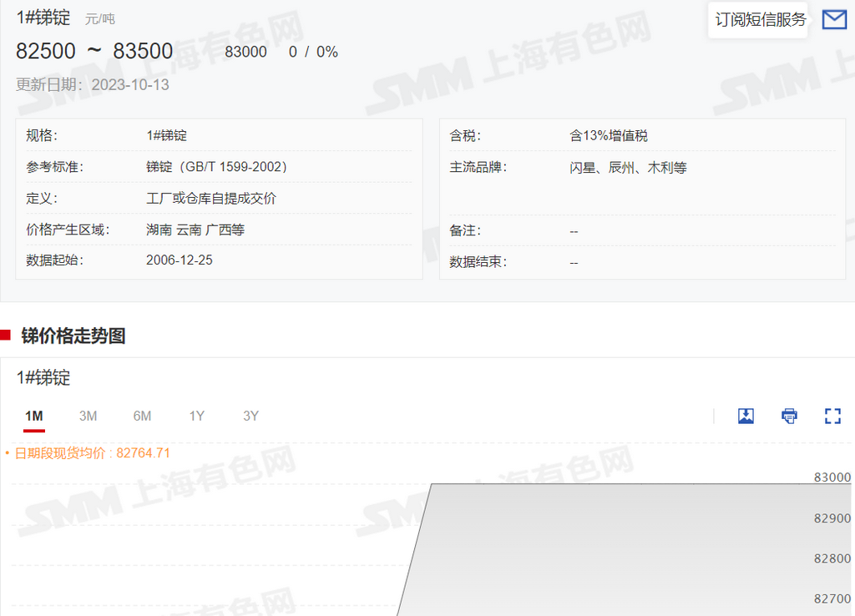Select the 3M time range tab
Screen dimensions: 855x616
click(x=88, y=417)
